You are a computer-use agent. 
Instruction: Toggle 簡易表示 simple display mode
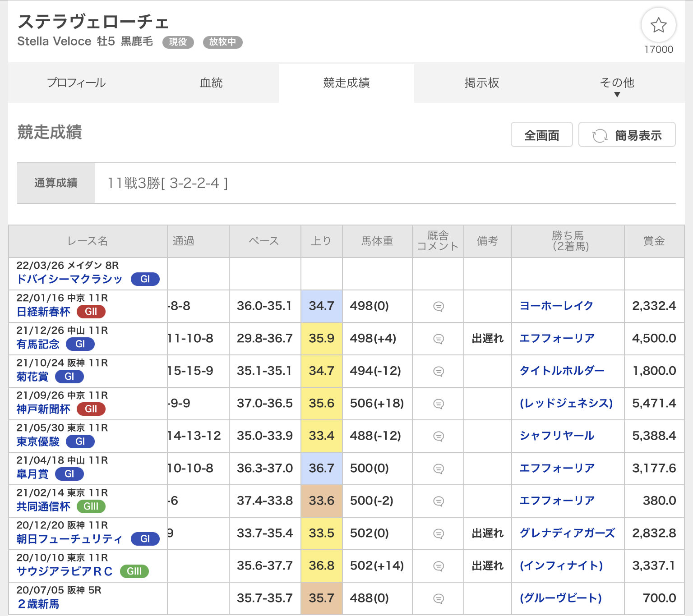coord(627,135)
